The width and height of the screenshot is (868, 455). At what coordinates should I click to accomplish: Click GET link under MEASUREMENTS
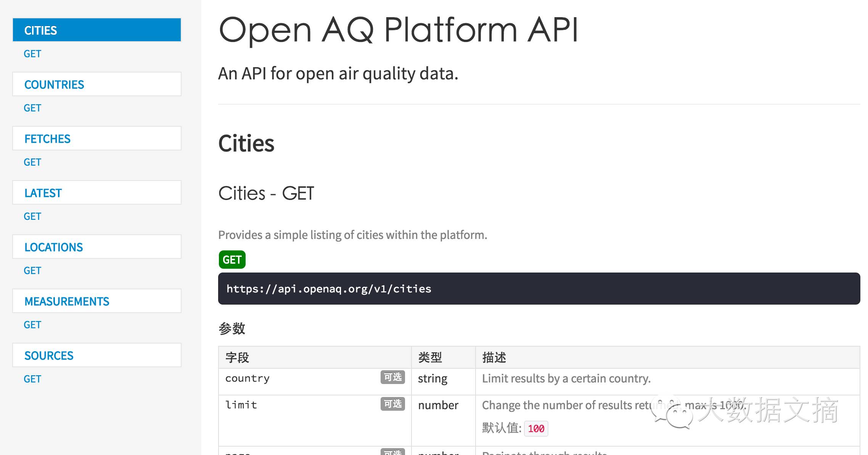[32, 325]
